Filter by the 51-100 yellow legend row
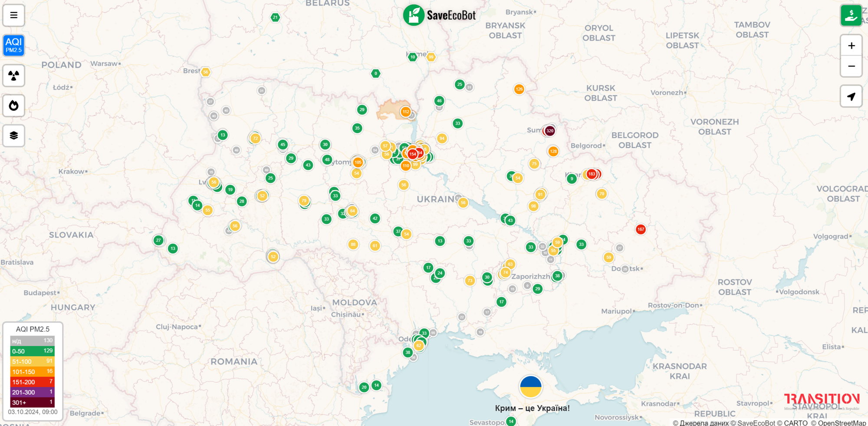Viewport: 868px width, 426px height. [x=33, y=361]
